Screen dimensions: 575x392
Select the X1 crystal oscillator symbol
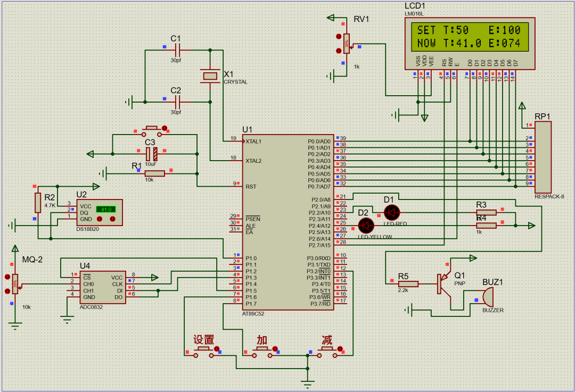click(210, 76)
